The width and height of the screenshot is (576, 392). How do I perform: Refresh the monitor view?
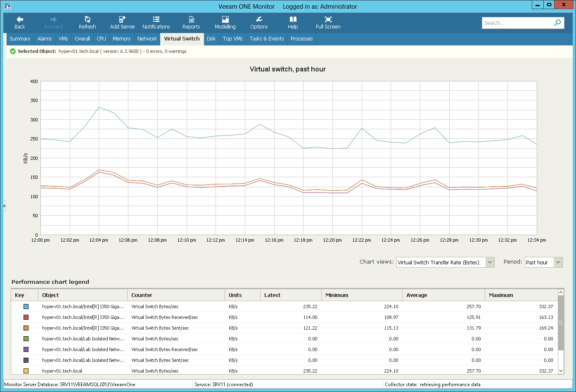(x=87, y=23)
